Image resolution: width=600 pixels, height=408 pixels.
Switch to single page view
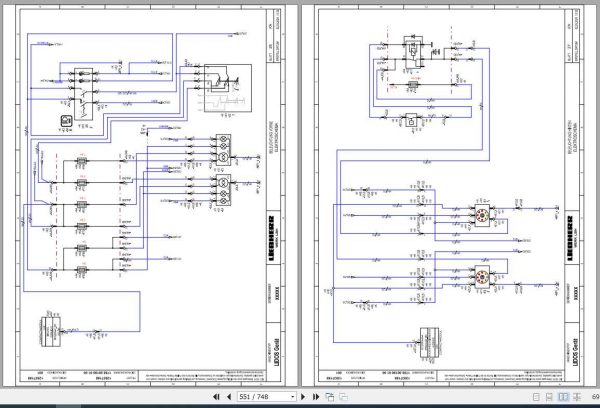(x=536, y=397)
